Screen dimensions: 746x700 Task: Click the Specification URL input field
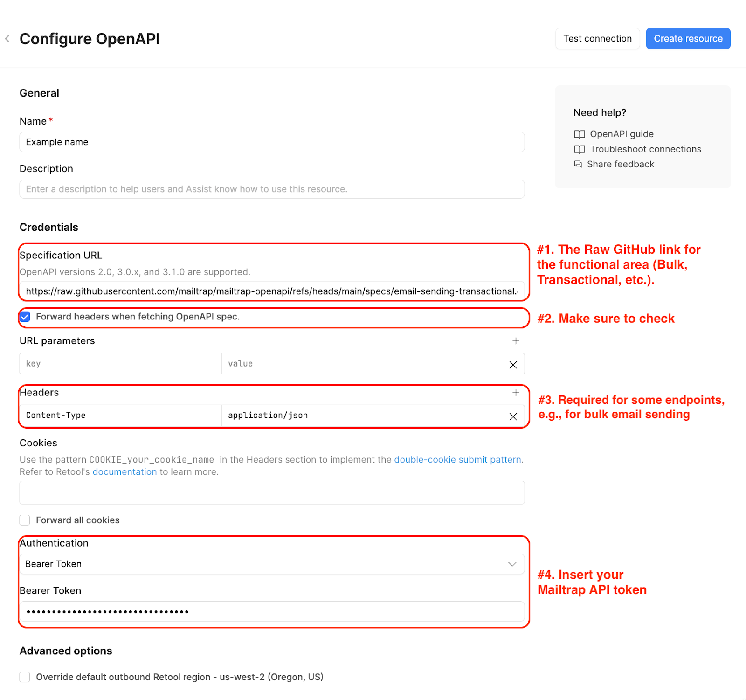click(272, 291)
